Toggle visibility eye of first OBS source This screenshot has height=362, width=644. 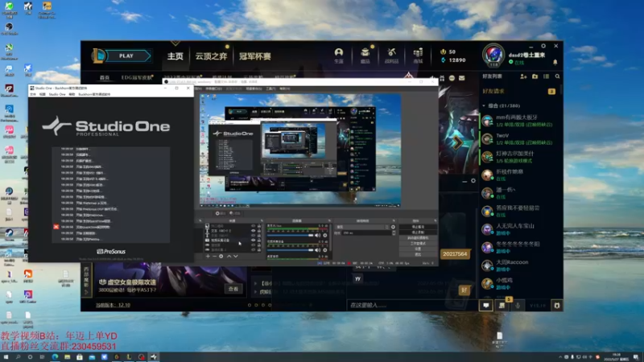coord(253,226)
